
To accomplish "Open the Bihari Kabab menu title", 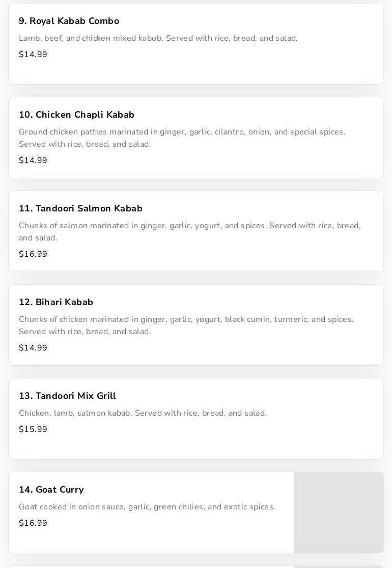I will coord(56,302).
